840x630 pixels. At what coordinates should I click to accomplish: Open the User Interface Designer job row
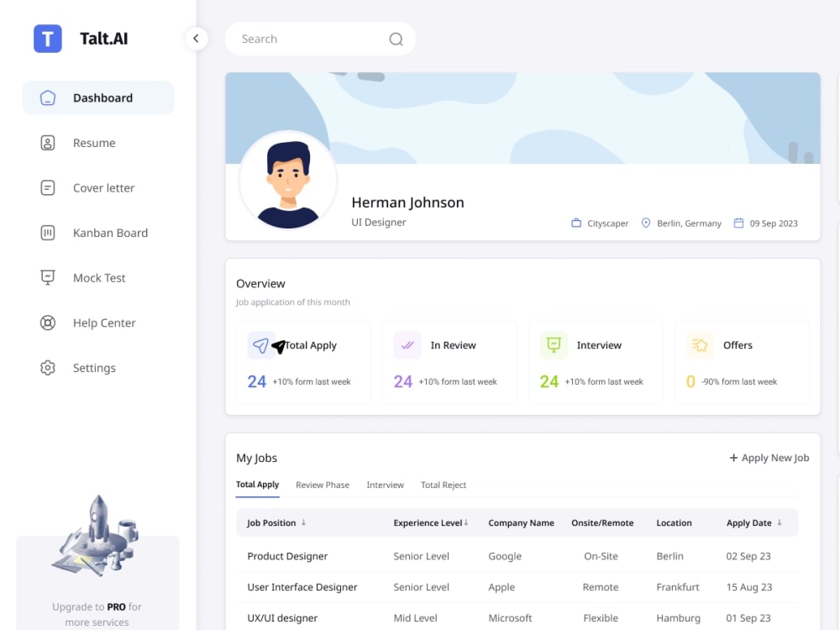517,587
